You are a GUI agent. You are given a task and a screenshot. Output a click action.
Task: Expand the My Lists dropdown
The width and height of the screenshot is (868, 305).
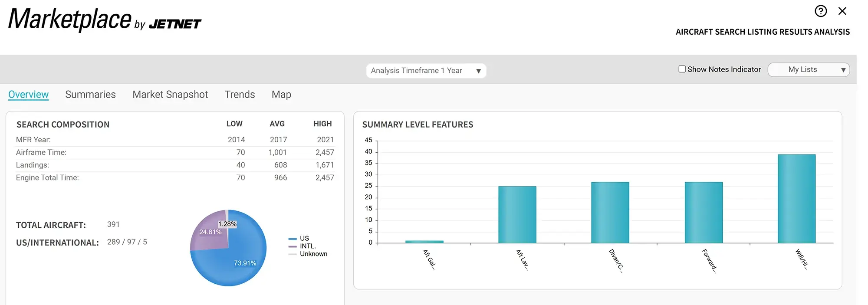point(808,70)
